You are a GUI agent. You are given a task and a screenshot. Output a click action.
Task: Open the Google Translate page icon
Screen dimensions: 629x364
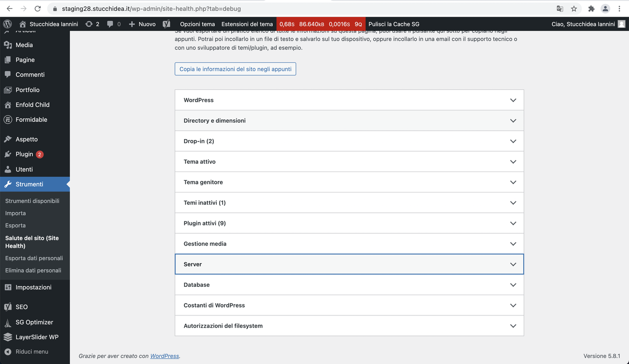[560, 9]
